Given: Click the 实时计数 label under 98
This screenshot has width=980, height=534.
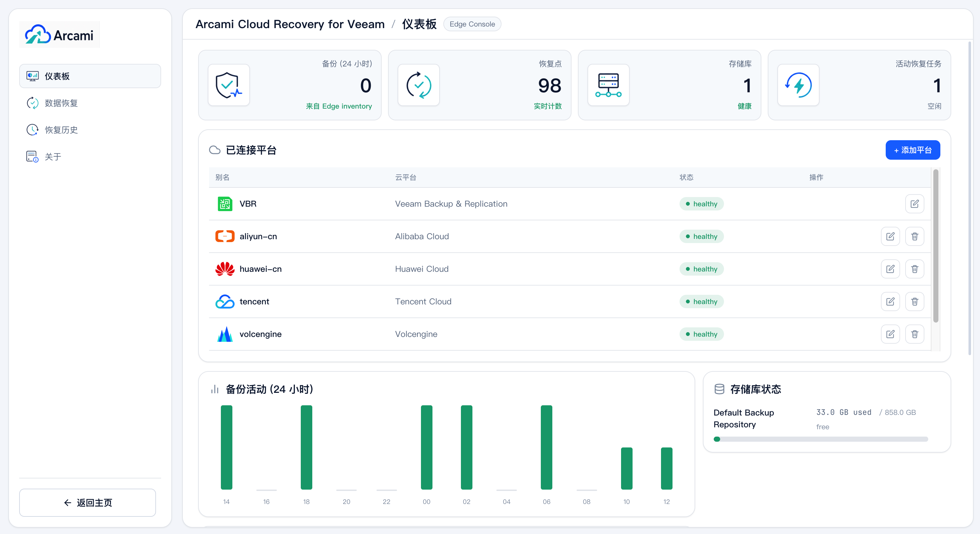Looking at the screenshot, I should pyautogui.click(x=548, y=106).
